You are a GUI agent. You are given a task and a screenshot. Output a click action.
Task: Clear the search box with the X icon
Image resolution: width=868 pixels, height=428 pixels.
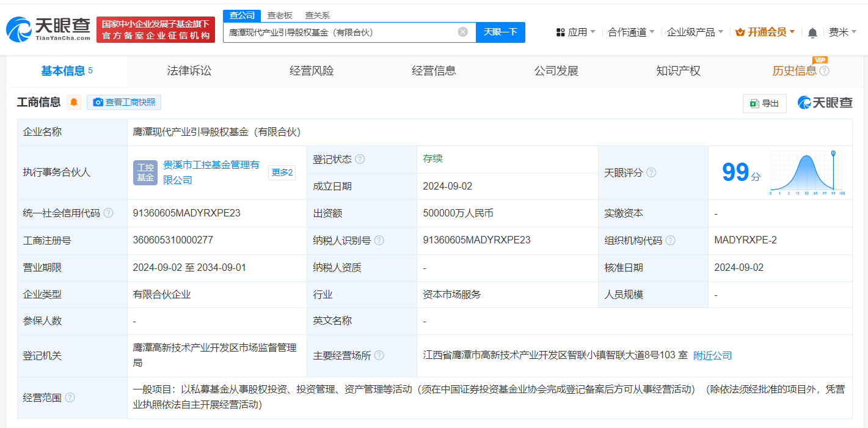point(462,32)
